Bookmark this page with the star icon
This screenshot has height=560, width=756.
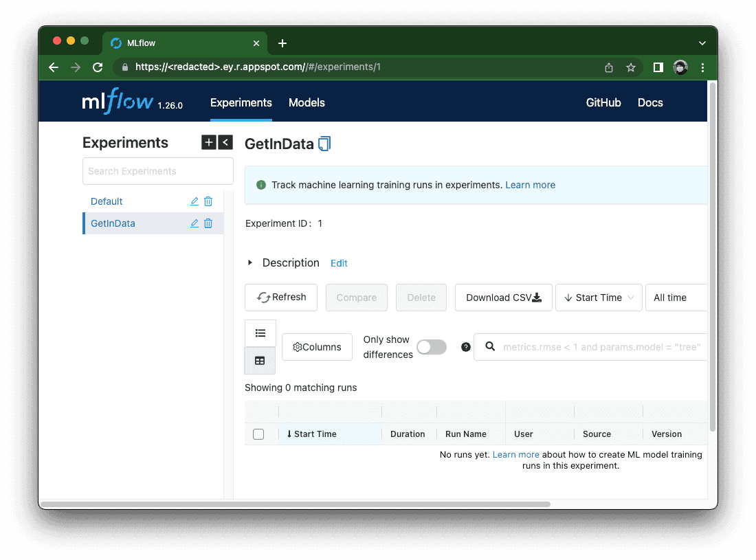pyautogui.click(x=631, y=67)
